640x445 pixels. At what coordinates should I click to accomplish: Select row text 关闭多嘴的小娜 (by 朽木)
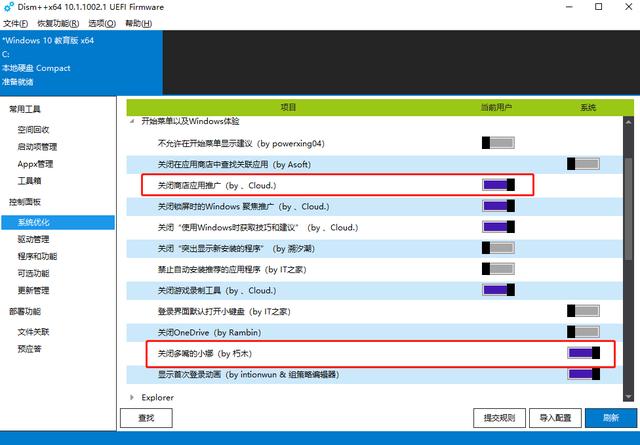click(205, 354)
